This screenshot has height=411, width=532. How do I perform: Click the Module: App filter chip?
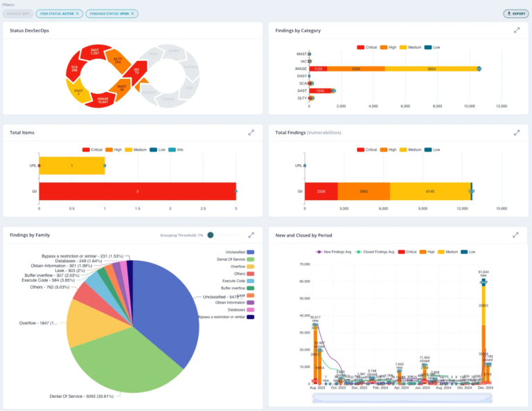coord(18,14)
